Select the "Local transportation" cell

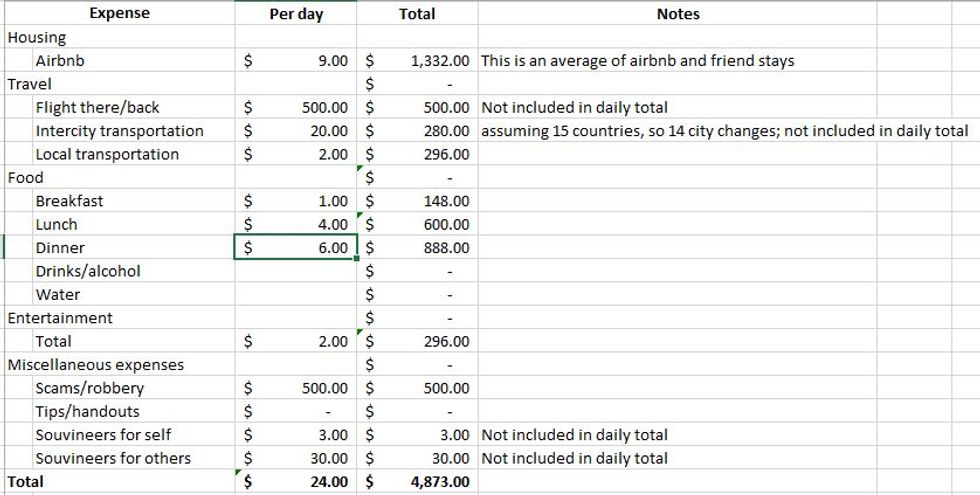click(107, 154)
